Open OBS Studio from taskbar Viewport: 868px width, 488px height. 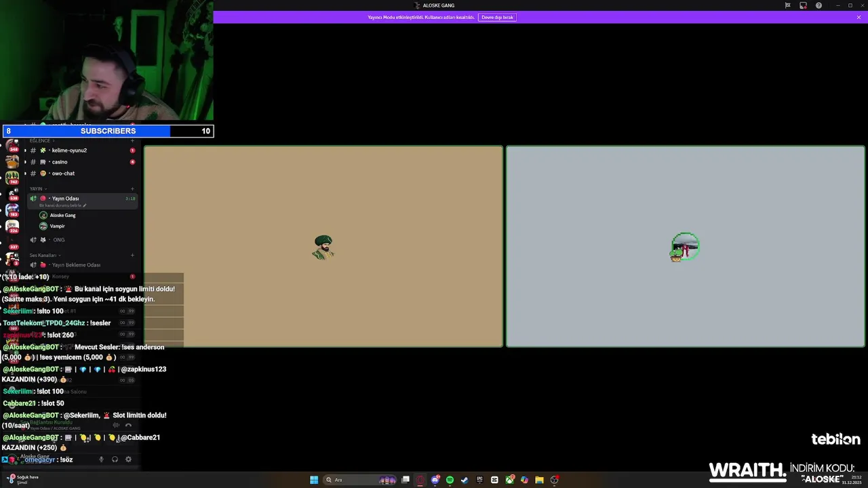[555, 480]
